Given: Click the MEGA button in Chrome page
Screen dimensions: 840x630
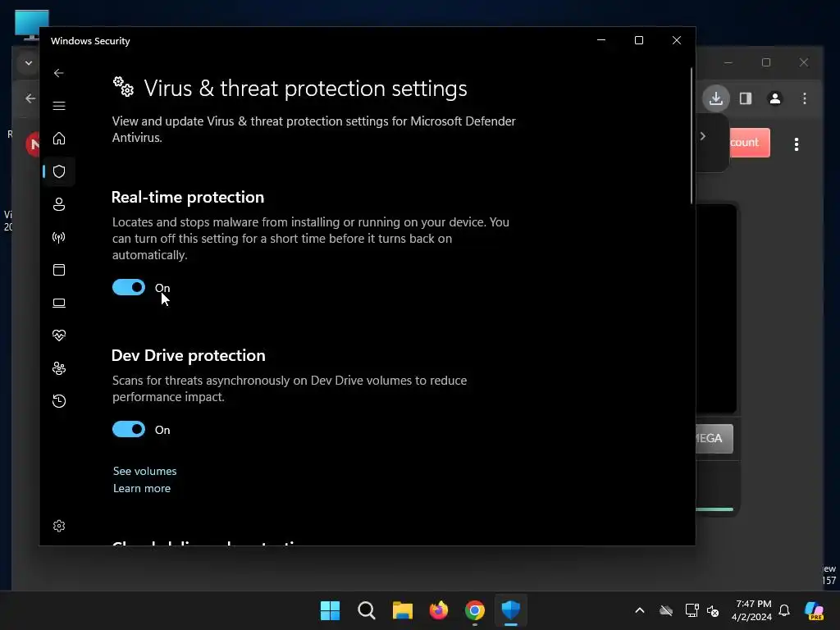Looking at the screenshot, I should pyautogui.click(x=714, y=438).
